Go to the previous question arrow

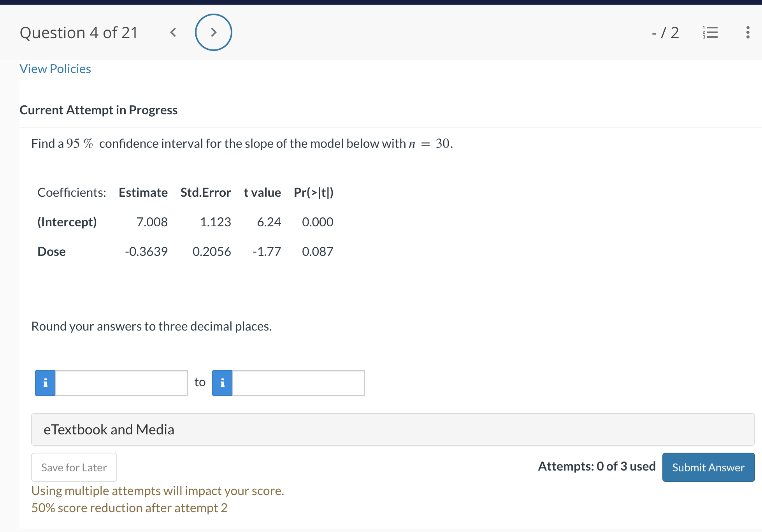(x=173, y=32)
